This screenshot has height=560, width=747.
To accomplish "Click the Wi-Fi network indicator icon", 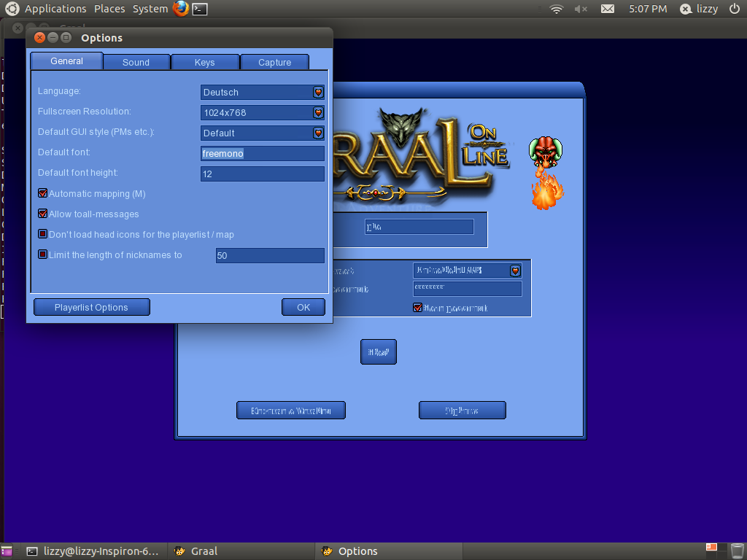I will pyautogui.click(x=557, y=9).
